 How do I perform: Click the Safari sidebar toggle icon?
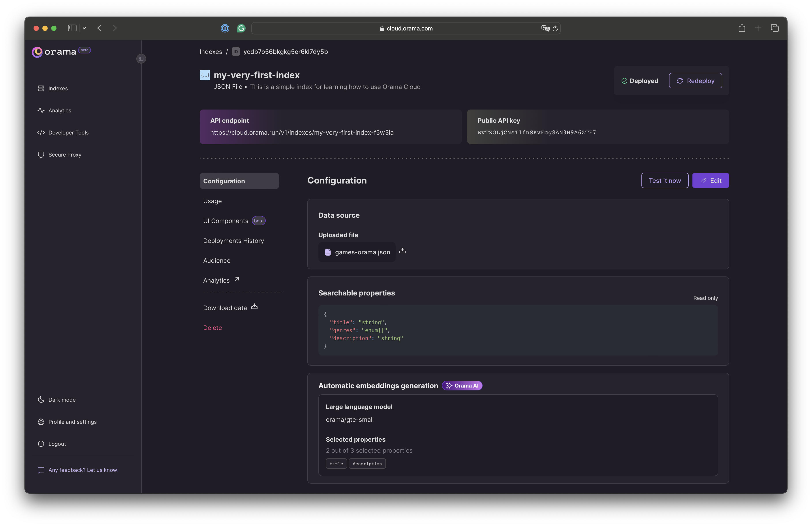72,28
